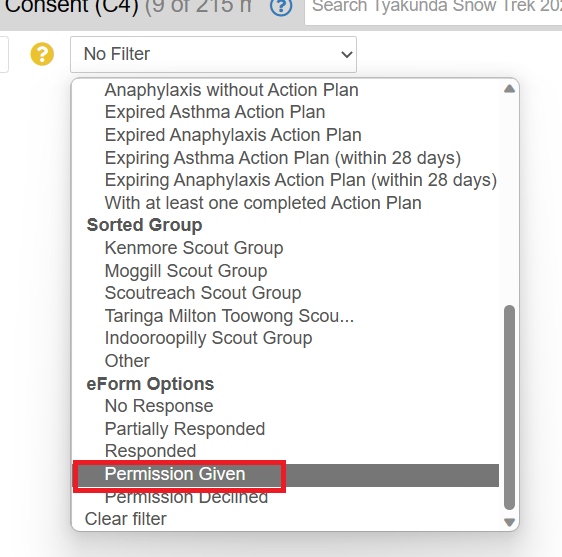Click the chevron on the No Filter box

click(347, 54)
